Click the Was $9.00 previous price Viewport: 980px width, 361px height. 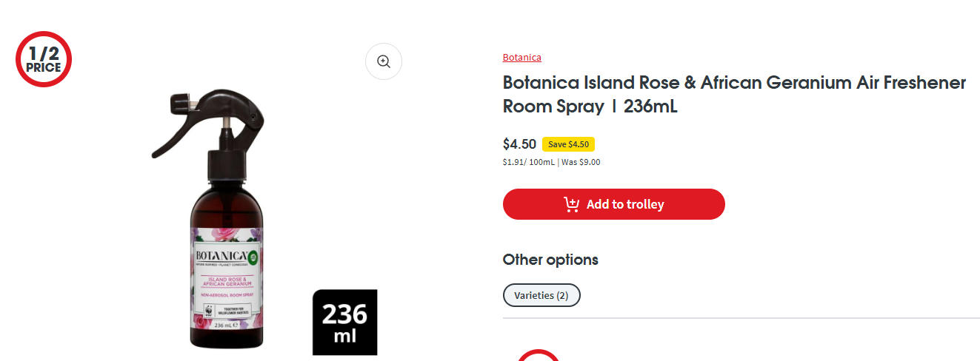[581, 162]
